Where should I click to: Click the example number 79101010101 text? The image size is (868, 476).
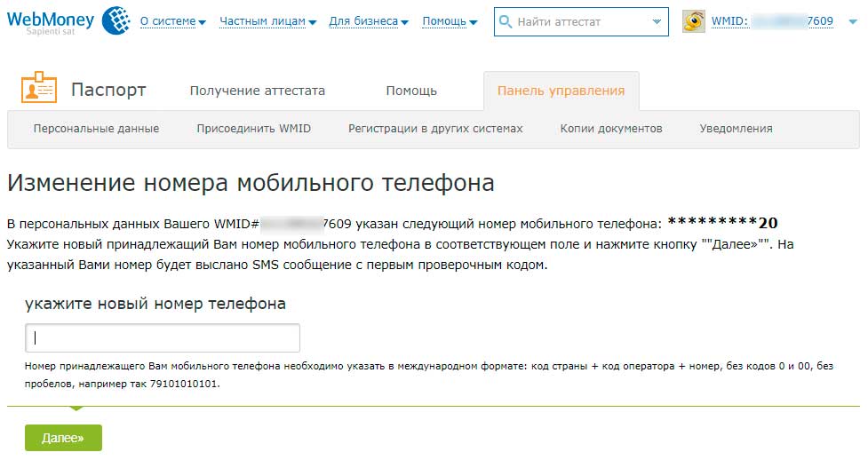[x=183, y=384]
